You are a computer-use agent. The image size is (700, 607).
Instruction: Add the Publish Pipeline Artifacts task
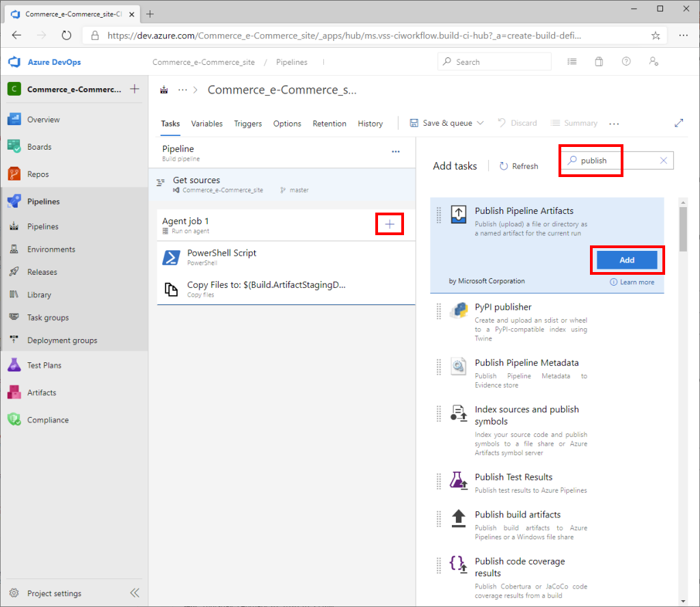click(x=626, y=260)
